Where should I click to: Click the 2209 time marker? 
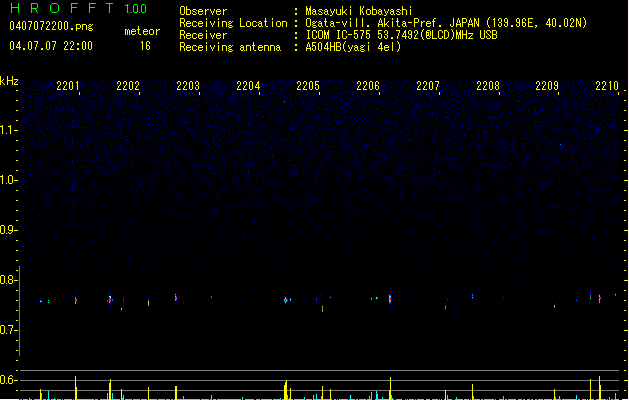pyautogui.click(x=547, y=85)
